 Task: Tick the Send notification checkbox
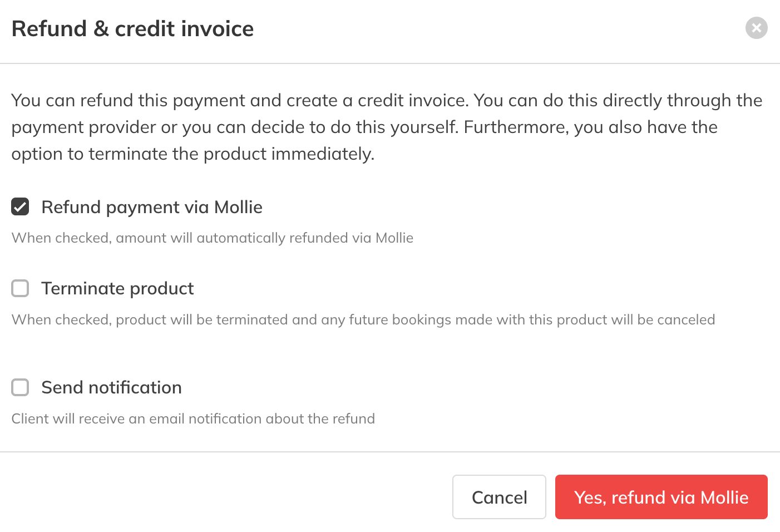21,387
